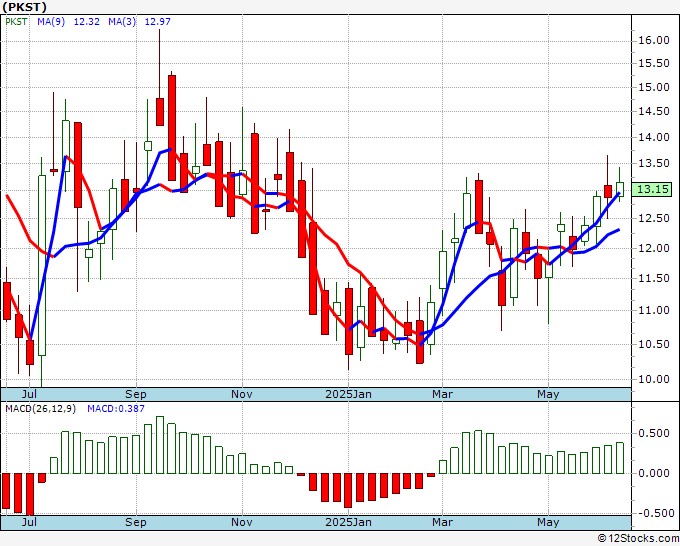Click the 10.50 price axis label
The height and width of the screenshot is (546, 680).
654,344
